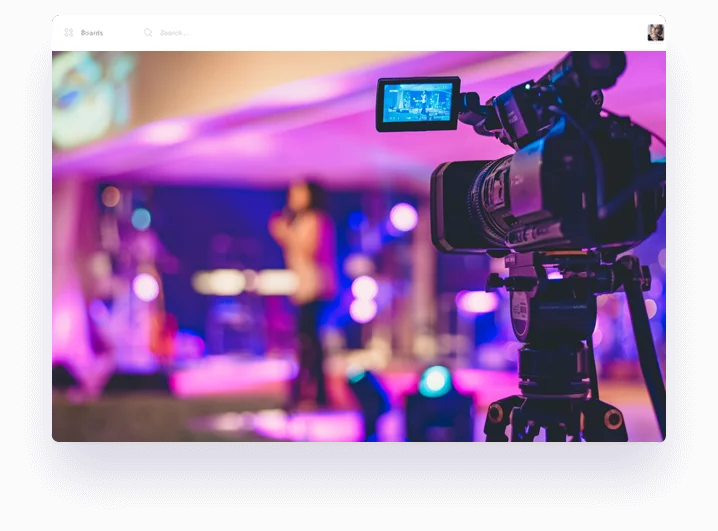This screenshot has height=531, width=718.
Task: Open the Boards grid icon
Action: (69, 33)
